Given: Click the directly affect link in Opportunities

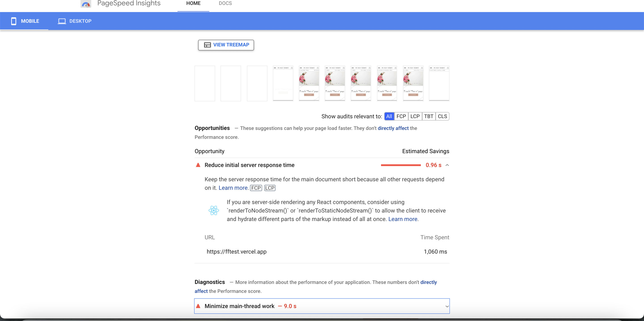Looking at the screenshot, I should (x=393, y=128).
